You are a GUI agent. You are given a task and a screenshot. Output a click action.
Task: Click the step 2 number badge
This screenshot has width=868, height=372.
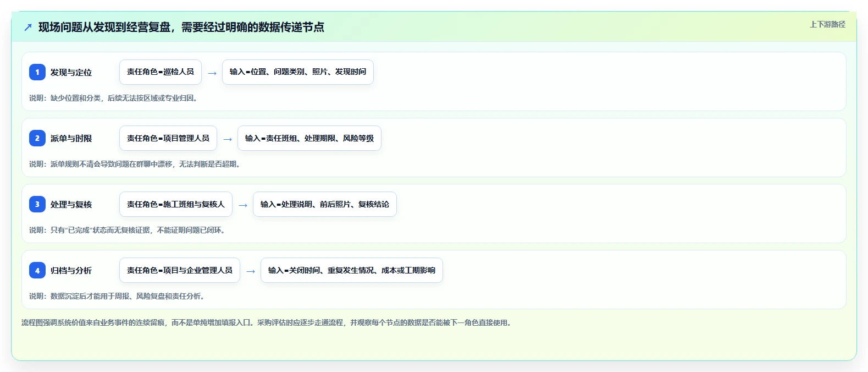coord(37,138)
